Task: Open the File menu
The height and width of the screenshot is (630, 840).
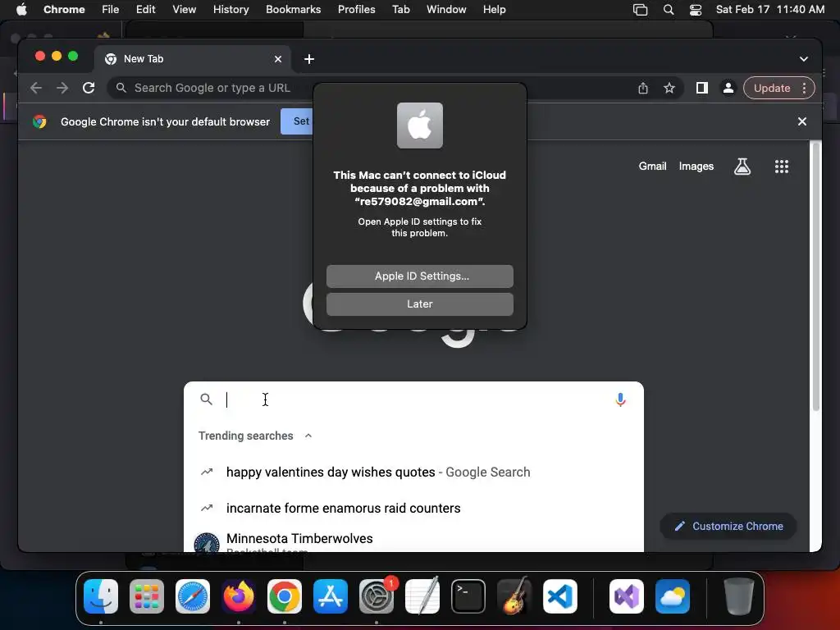Action: [x=111, y=9]
